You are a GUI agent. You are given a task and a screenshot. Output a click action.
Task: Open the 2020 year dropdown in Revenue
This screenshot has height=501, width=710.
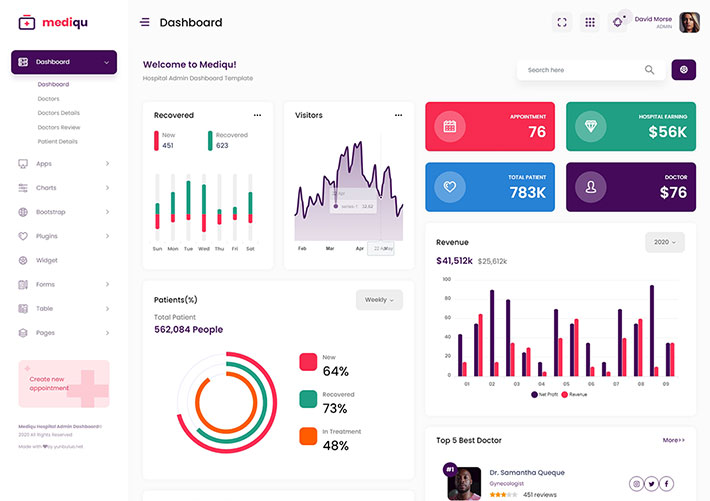point(664,242)
